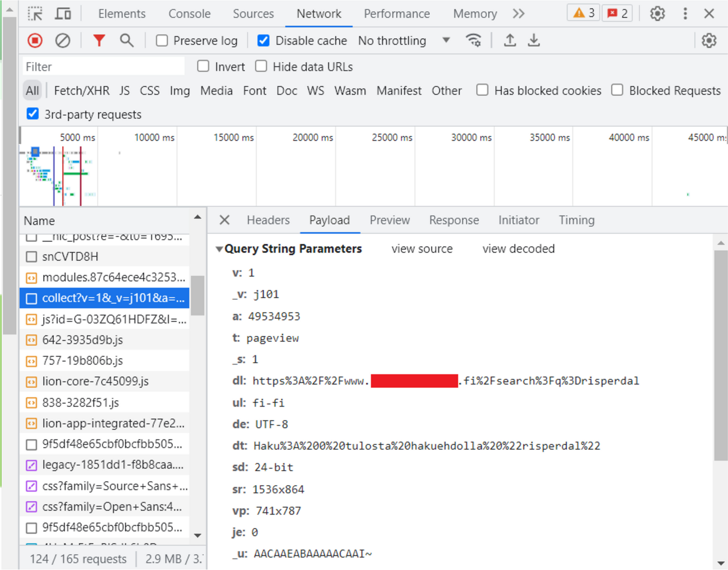Select the lion-core-7c45099.js request

coord(104,381)
